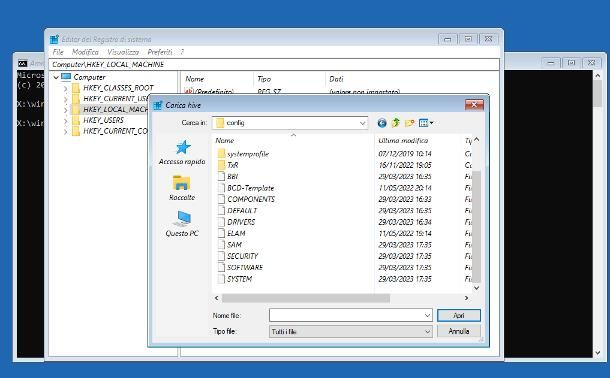Open the File menu in Registry Editor
This screenshot has height=378, width=610.
58,52
